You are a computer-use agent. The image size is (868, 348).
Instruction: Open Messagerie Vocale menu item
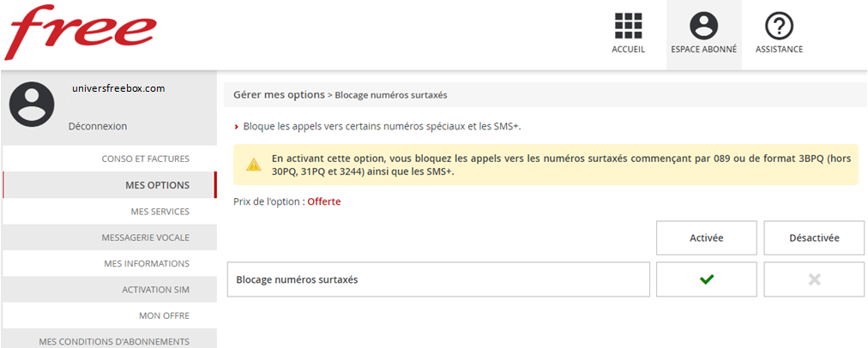(x=145, y=237)
